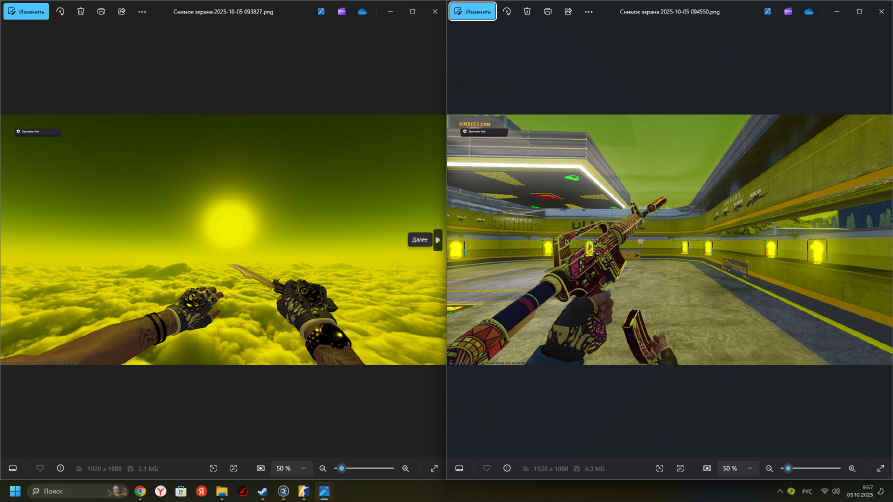
Task: Click the Edit button in left window
Action: point(25,12)
